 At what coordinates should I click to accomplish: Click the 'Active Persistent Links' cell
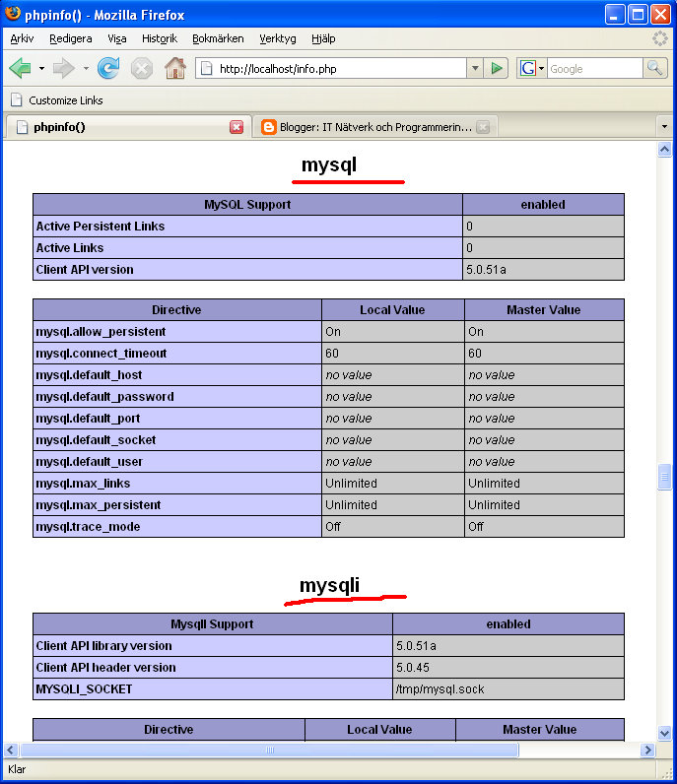pos(247,226)
